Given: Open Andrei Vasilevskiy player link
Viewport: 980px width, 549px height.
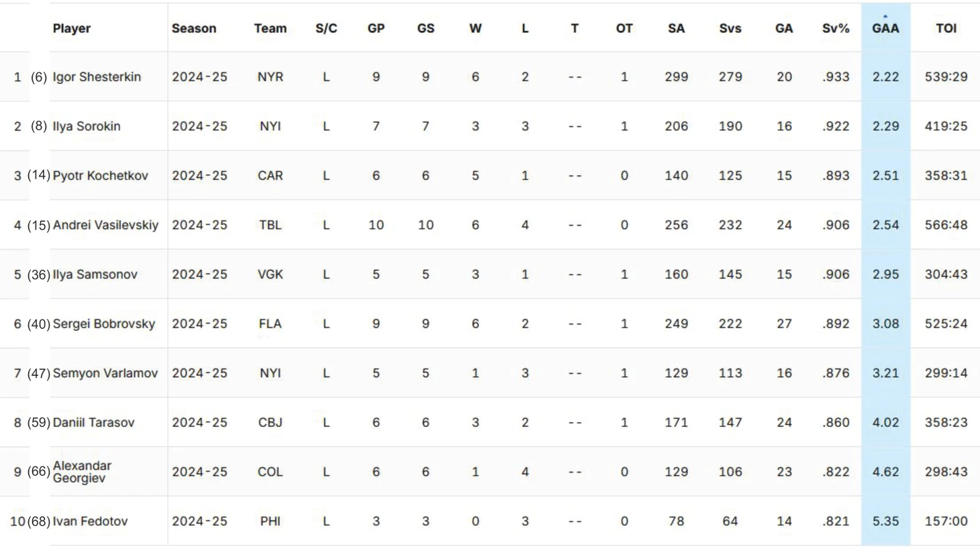Looking at the screenshot, I should (x=105, y=225).
